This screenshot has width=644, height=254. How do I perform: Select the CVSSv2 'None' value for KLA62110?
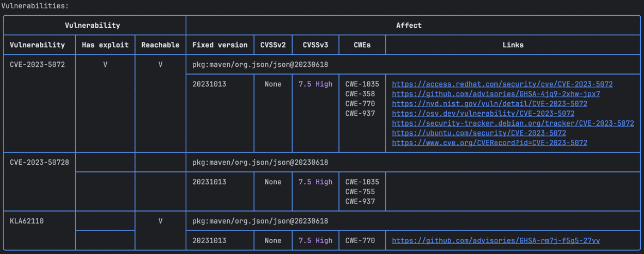coord(273,241)
